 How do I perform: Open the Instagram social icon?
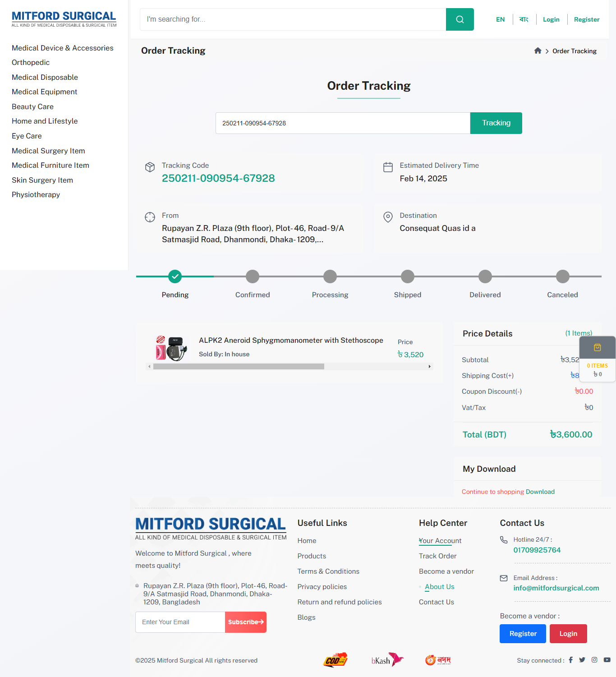594,660
